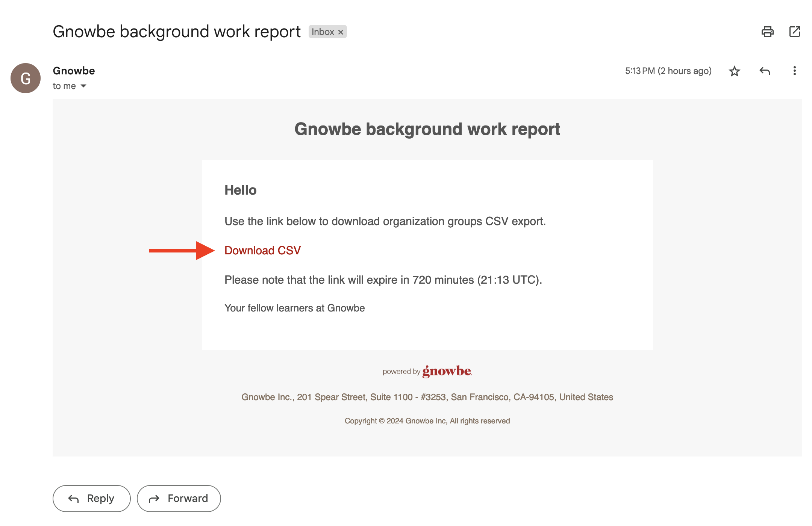Click the reply arrow icon in the header
812x526 pixels.
pos(765,71)
